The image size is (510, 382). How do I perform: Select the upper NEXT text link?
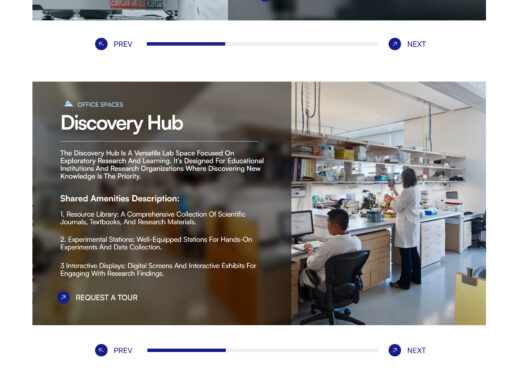click(x=416, y=44)
